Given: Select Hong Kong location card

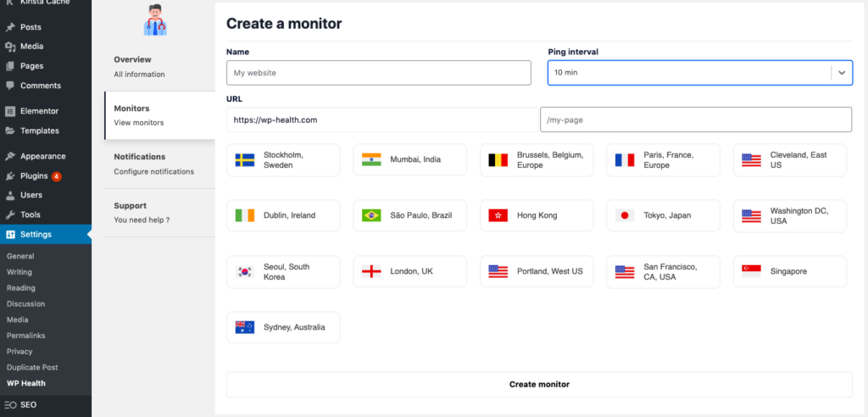Looking at the screenshot, I should pyautogui.click(x=537, y=216).
